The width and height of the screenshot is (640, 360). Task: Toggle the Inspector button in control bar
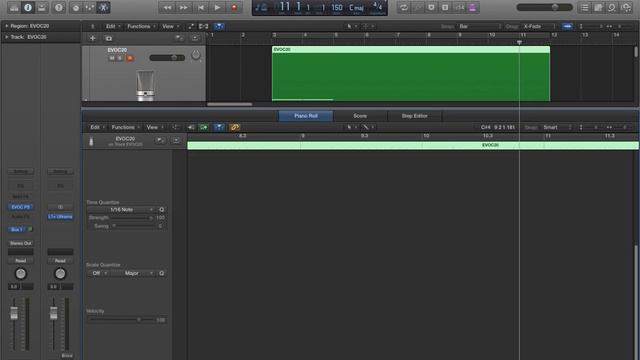[x=28, y=7]
